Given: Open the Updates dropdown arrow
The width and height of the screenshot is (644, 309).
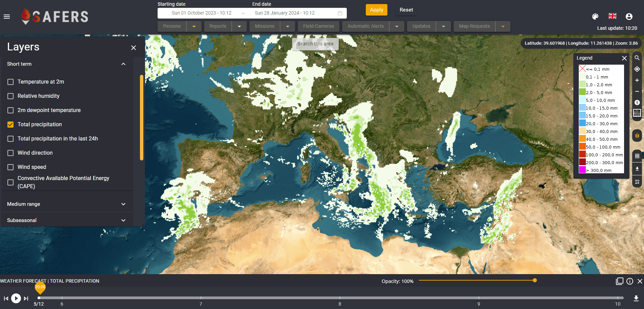Looking at the screenshot, I should [444, 26].
